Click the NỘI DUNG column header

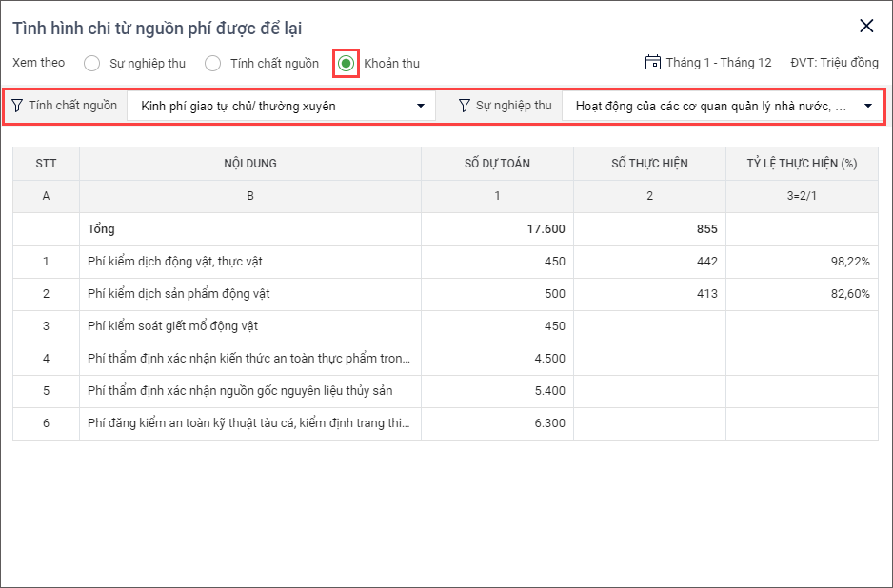pos(250,164)
